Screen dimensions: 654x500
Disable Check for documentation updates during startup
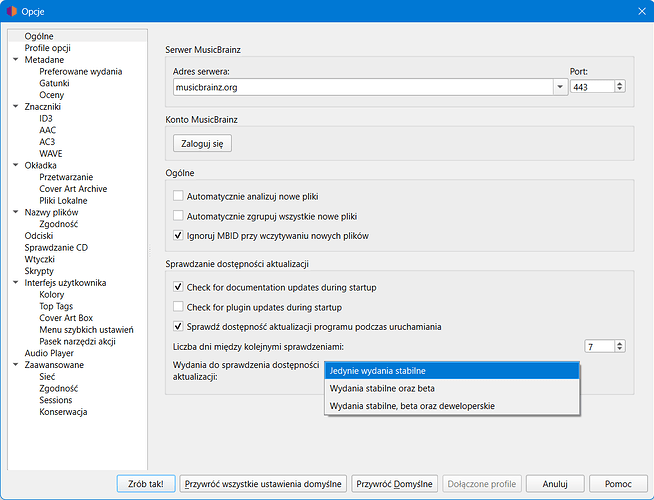click(179, 287)
